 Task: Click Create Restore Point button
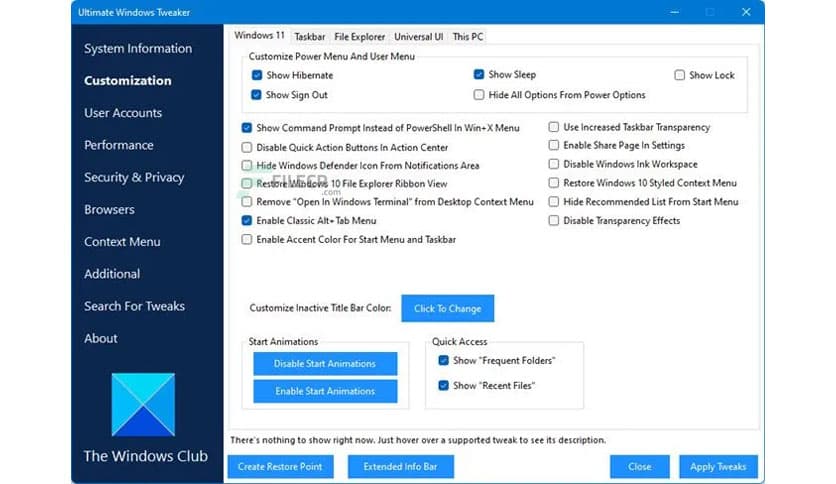pos(280,467)
